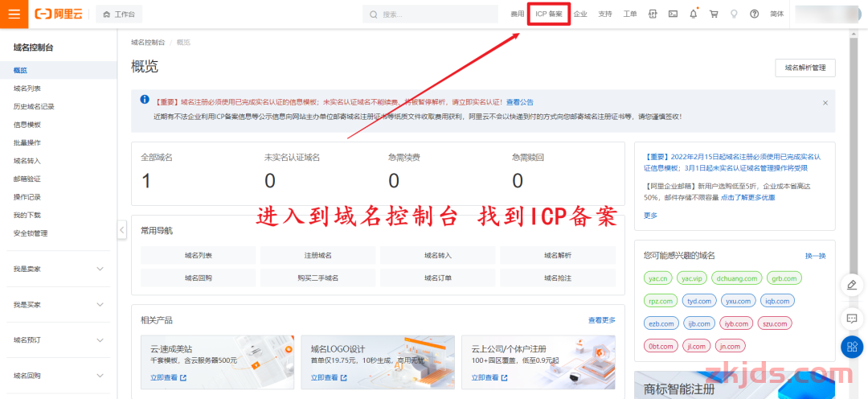This screenshot has height=399, width=868.
Task: Click the API code brackets icon
Action: click(653, 14)
